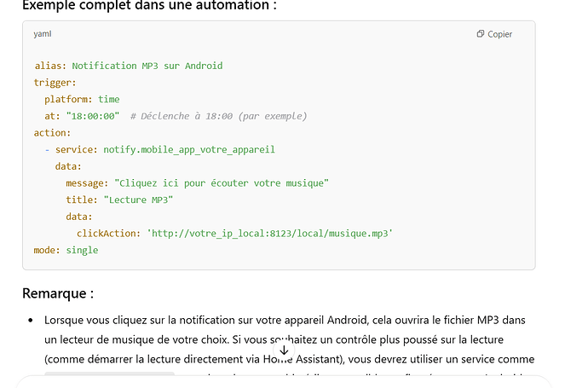
Task: Click the mode: single line
Action: (x=66, y=251)
